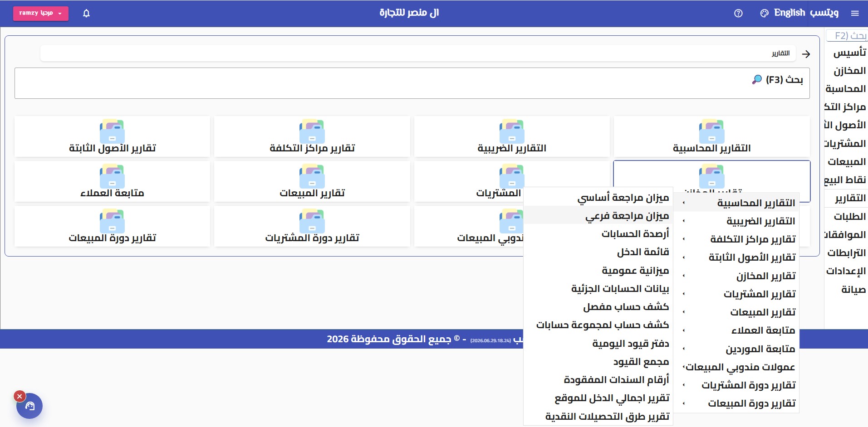Select المبيعات in the sidebar
The width and height of the screenshot is (868, 427).
tap(847, 162)
